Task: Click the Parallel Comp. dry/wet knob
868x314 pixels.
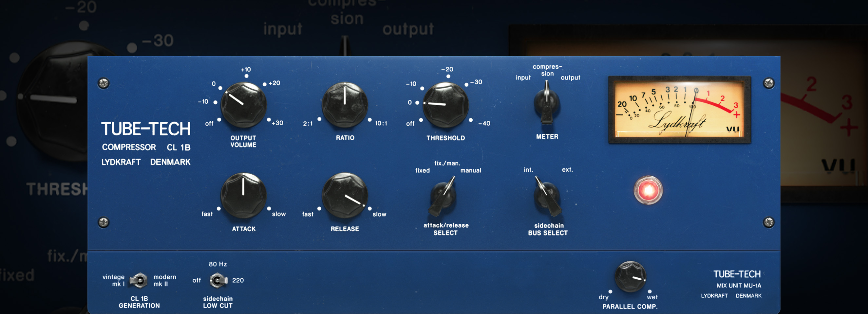Action: [630, 277]
